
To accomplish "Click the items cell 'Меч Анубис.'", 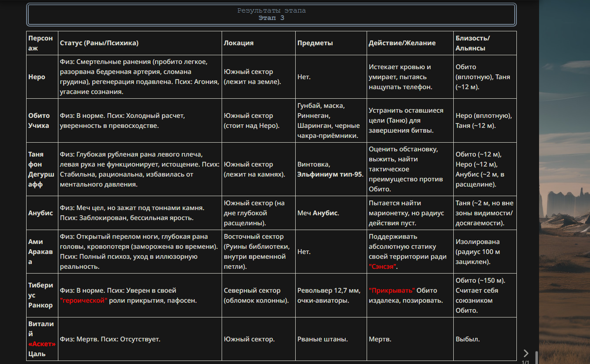I will point(331,213).
